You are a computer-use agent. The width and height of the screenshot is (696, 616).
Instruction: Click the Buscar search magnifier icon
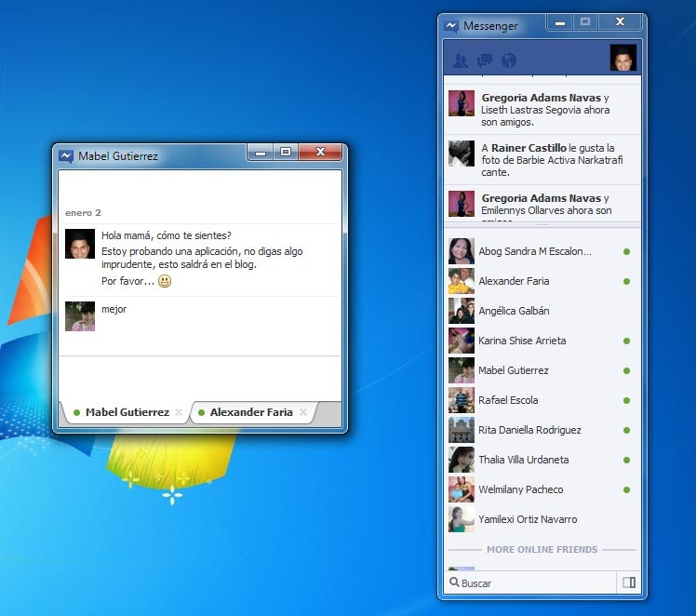pyautogui.click(x=454, y=583)
